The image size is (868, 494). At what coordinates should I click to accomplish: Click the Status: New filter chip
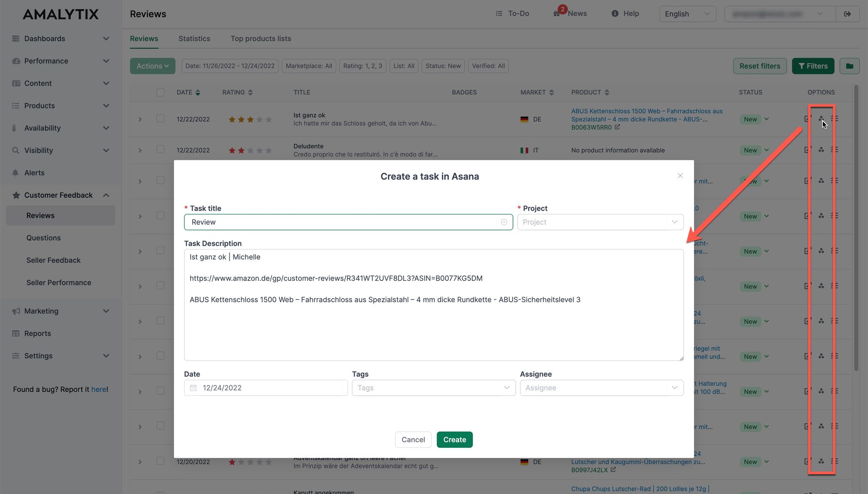click(443, 66)
